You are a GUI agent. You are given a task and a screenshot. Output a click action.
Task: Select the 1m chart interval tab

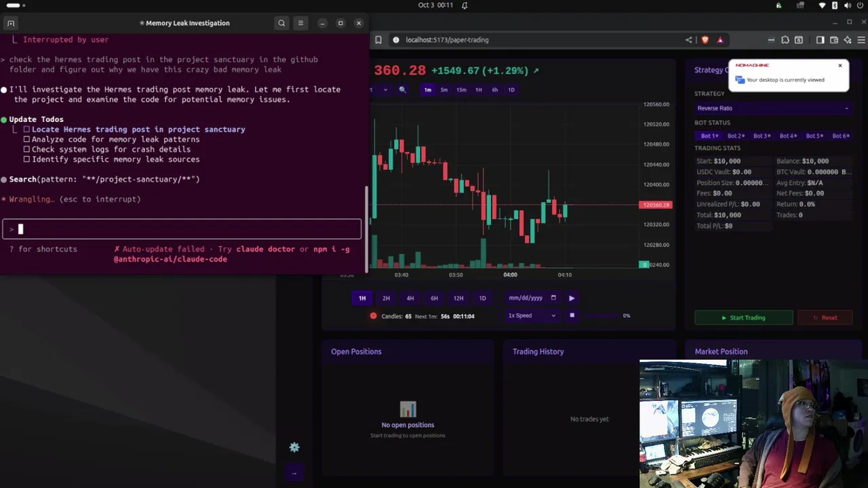pyautogui.click(x=427, y=89)
